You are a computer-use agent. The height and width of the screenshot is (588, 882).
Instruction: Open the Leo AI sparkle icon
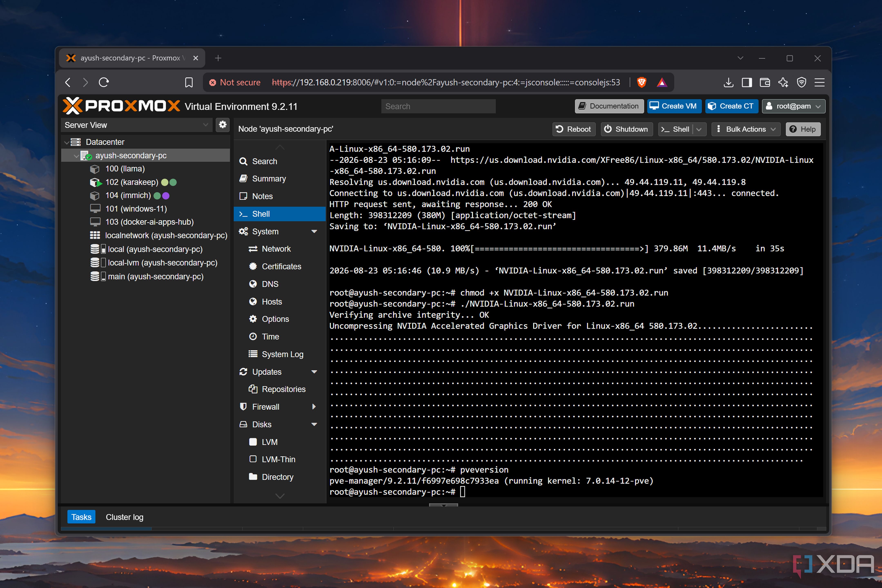[783, 82]
